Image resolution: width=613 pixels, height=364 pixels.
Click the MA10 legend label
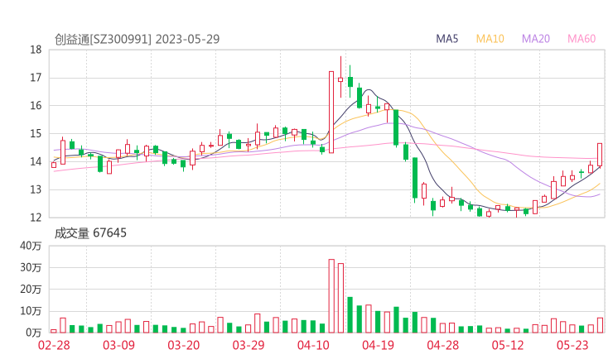[490, 39]
